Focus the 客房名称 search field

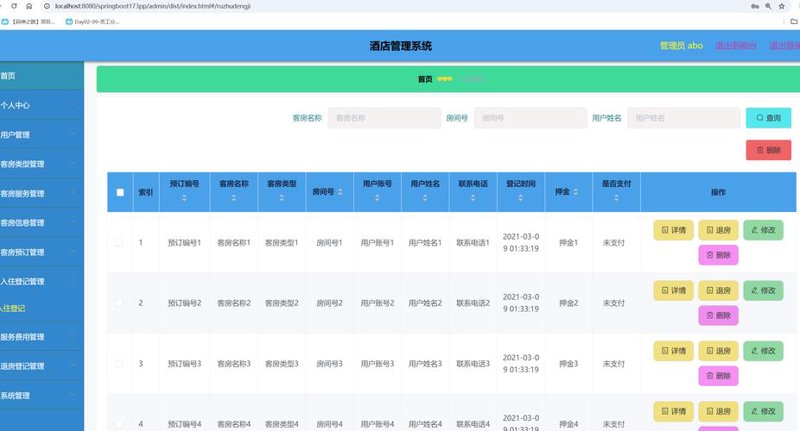[384, 118]
